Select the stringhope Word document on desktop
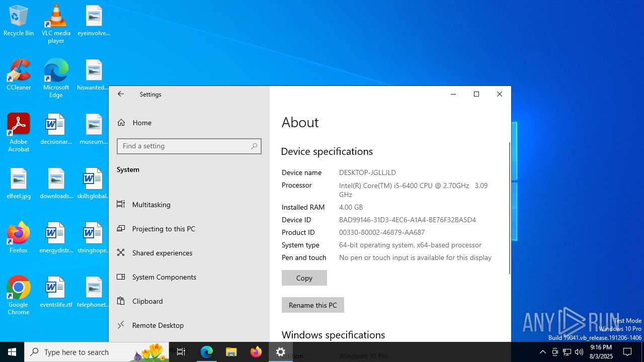Screen dimensions: 644x362 (x=94, y=238)
